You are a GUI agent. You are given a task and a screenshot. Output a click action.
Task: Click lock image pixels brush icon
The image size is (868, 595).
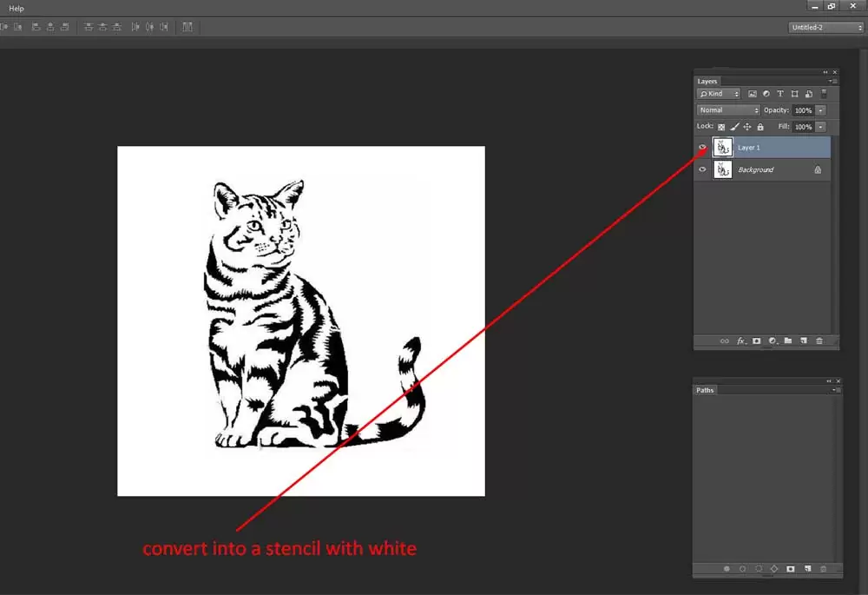[734, 127]
